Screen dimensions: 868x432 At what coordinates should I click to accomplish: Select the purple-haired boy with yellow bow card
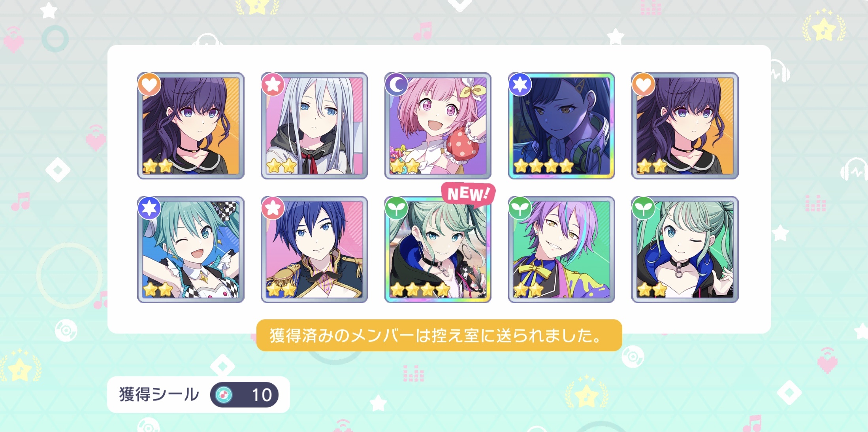point(561,249)
